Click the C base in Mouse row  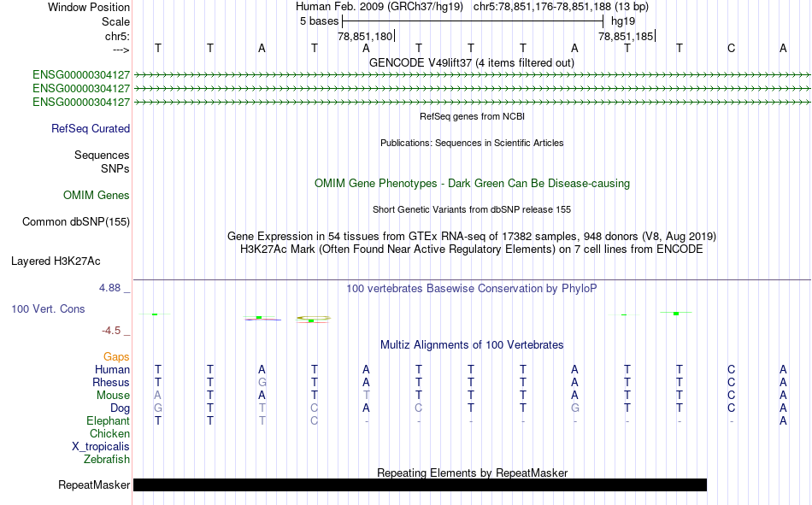[x=731, y=395]
